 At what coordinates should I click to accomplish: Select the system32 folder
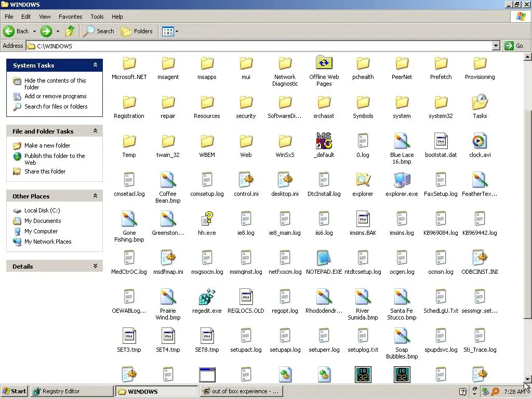(441, 102)
